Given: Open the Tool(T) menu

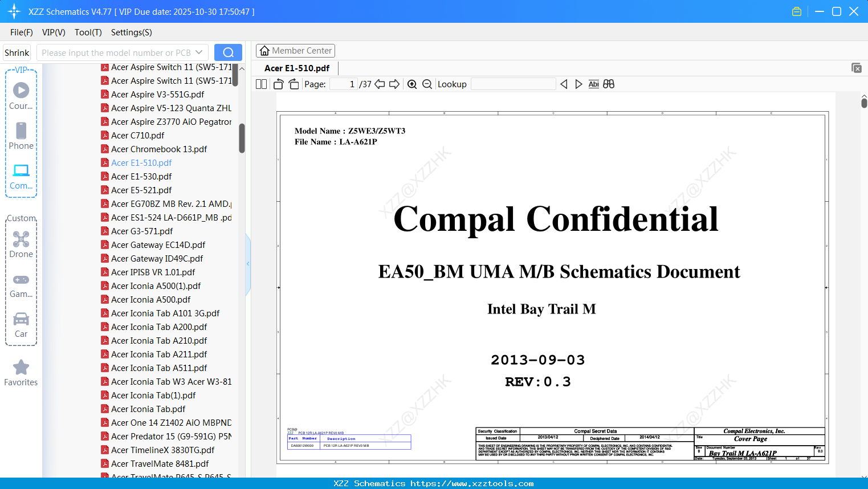Looking at the screenshot, I should [88, 32].
